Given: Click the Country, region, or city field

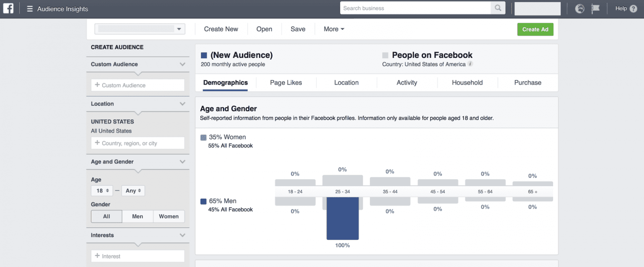Looking at the screenshot, I should click(138, 143).
